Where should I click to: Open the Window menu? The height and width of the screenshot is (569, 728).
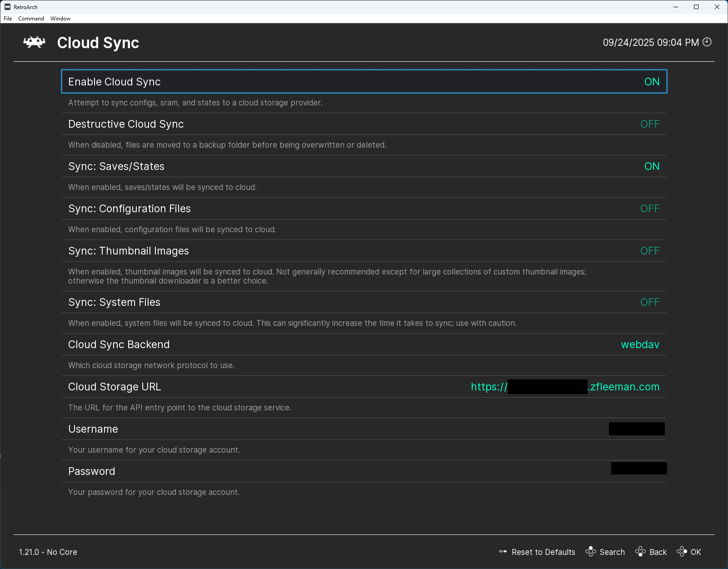tap(60, 19)
